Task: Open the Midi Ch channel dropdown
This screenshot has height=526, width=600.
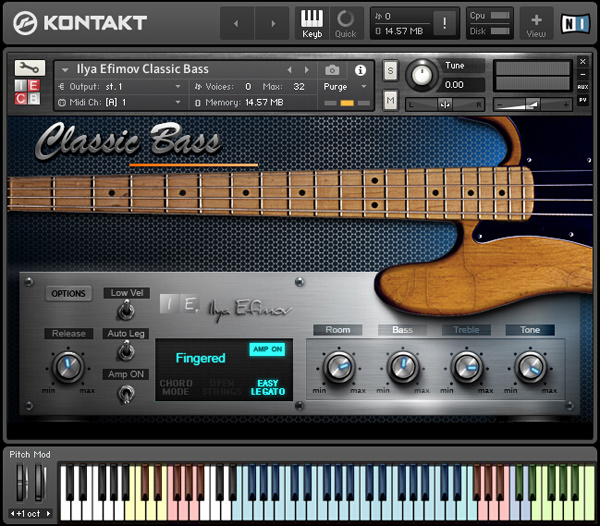Action: pyautogui.click(x=120, y=102)
